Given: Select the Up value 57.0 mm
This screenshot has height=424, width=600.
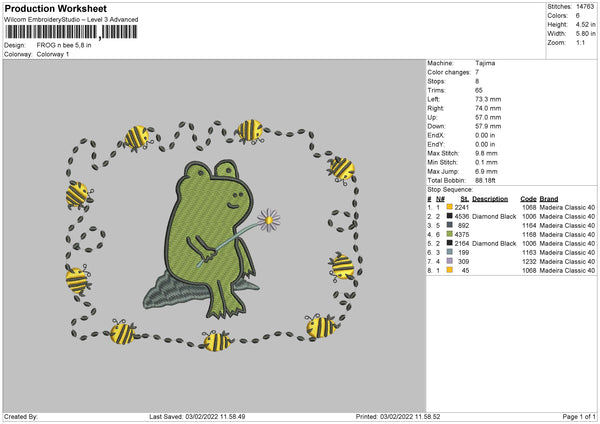Looking at the screenshot, I should (x=488, y=117).
